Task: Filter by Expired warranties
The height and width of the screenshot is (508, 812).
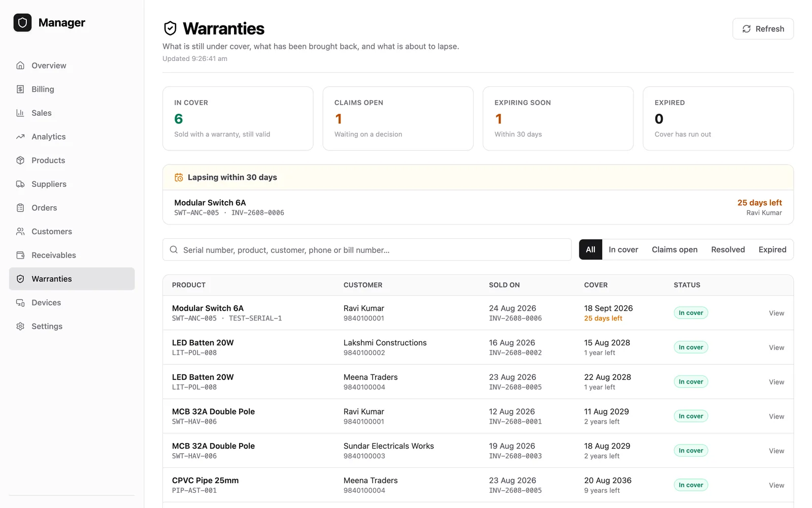Action: pyautogui.click(x=772, y=249)
